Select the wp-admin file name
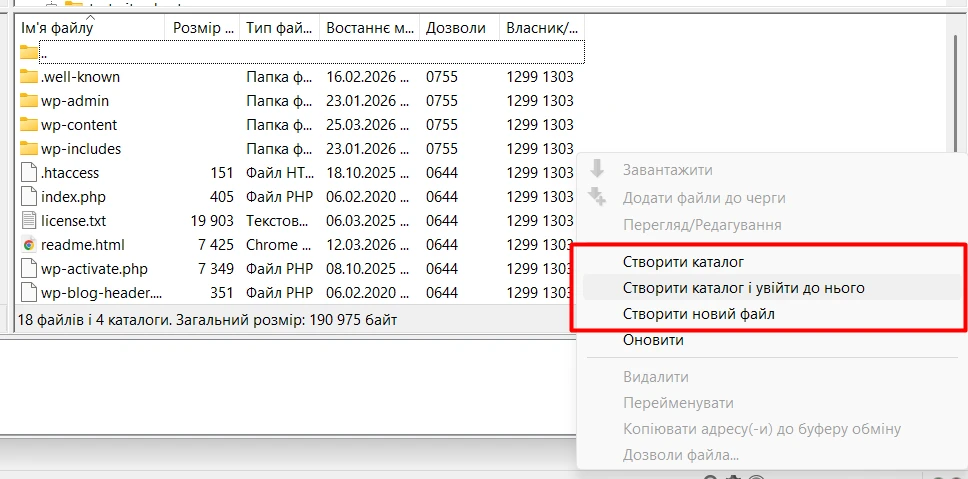This screenshot has width=968, height=479. pyautogui.click(x=75, y=101)
